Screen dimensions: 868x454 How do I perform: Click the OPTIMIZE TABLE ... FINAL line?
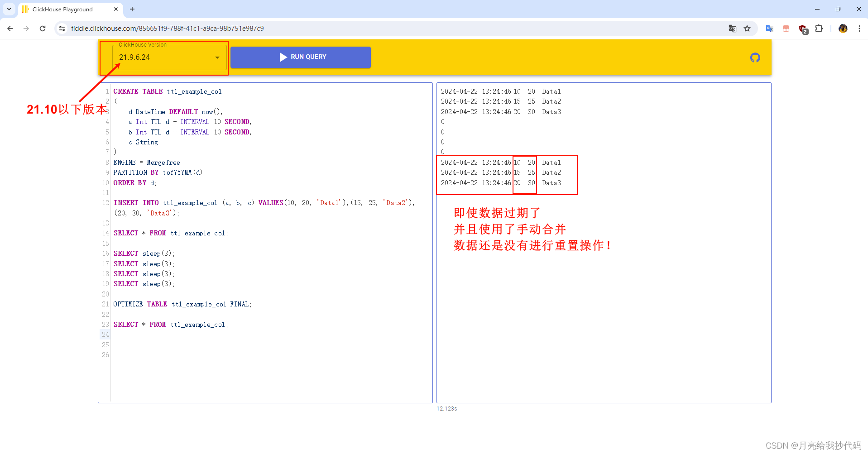(x=182, y=304)
